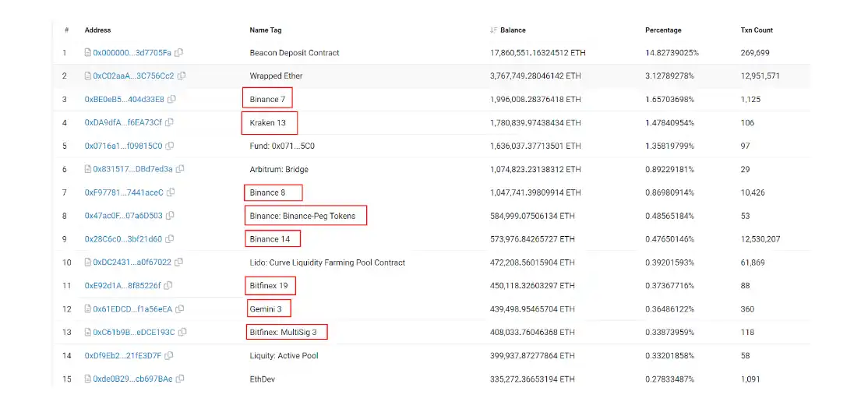Click contract file icon for Gemini 3 row
This screenshot has height=416, width=868.
point(87,309)
